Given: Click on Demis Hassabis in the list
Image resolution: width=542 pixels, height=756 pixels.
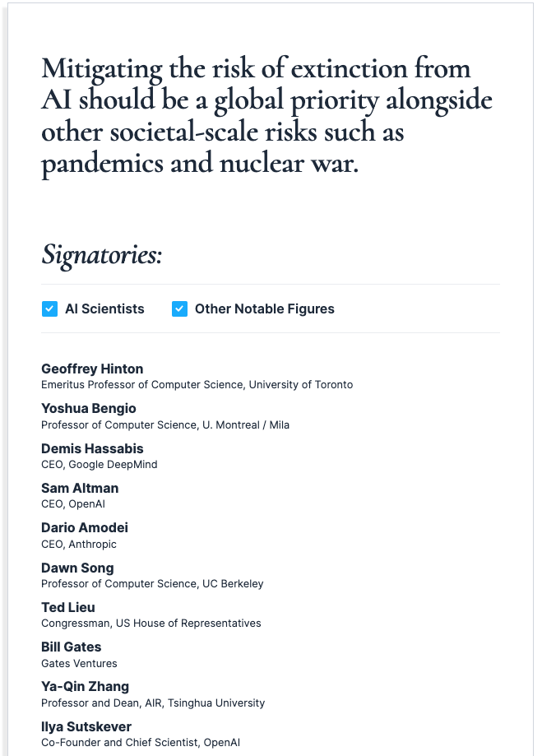Looking at the screenshot, I should (92, 448).
